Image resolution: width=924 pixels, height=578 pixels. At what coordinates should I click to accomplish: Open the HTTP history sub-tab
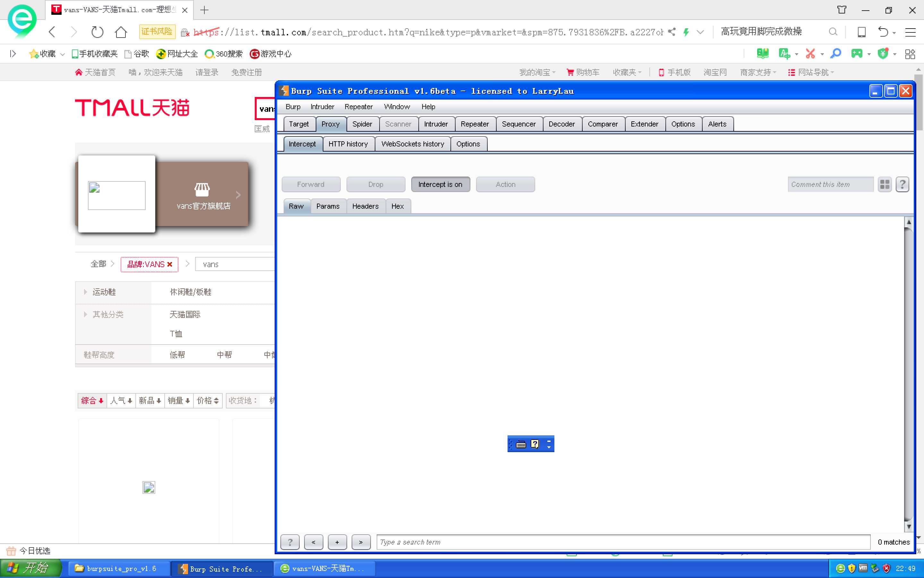(348, 144)
